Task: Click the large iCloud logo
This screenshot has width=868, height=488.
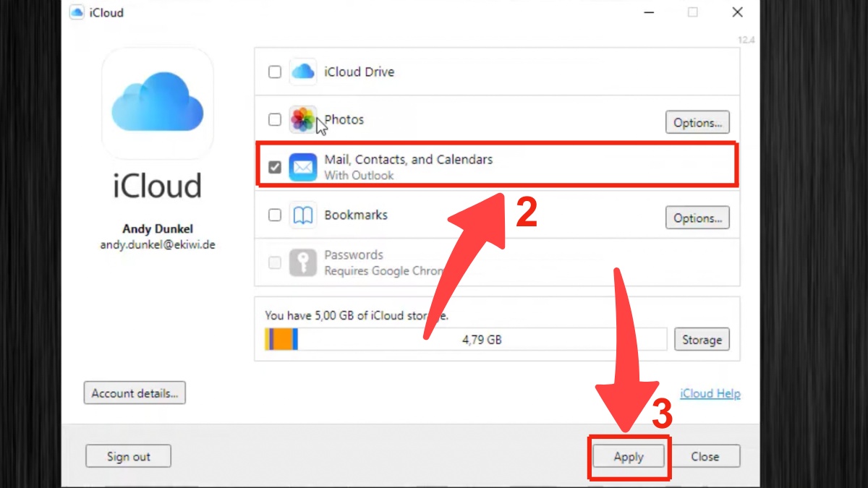Action: coord(158,103)
